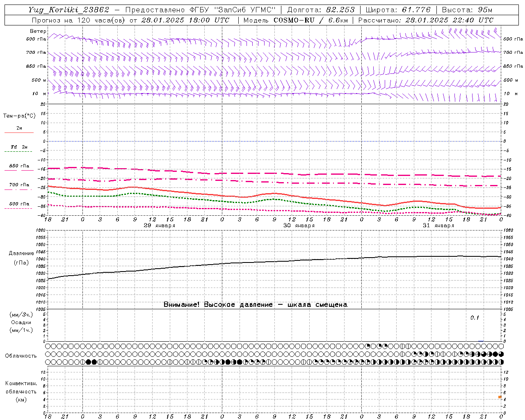Click the Td 2м dew point legend label

[x=19, y=147]
